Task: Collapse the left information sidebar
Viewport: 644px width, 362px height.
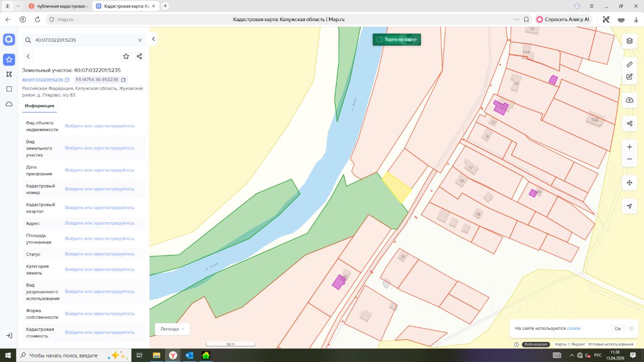Action: point(153,39)
